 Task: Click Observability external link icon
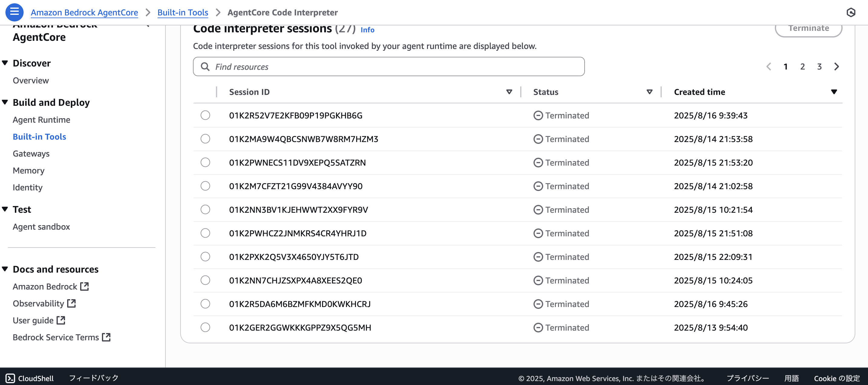tap(71, 303)
